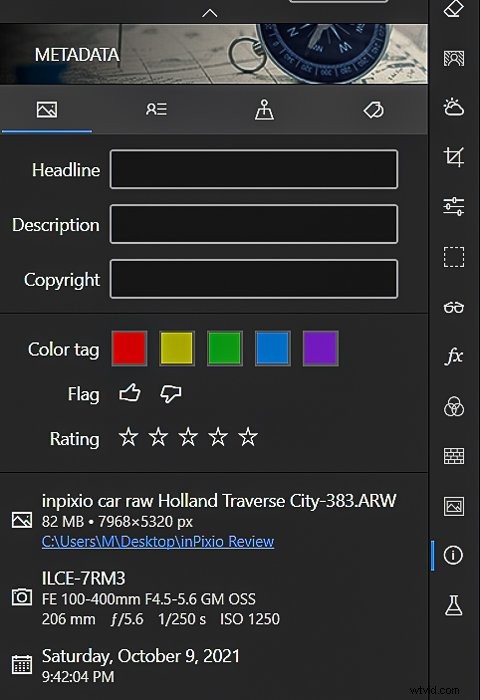Image resolution: width=480 pixels, height=700 pixels.
Task: Select the dashed rectangle selection tool
Action: click(x=454, y=257)
